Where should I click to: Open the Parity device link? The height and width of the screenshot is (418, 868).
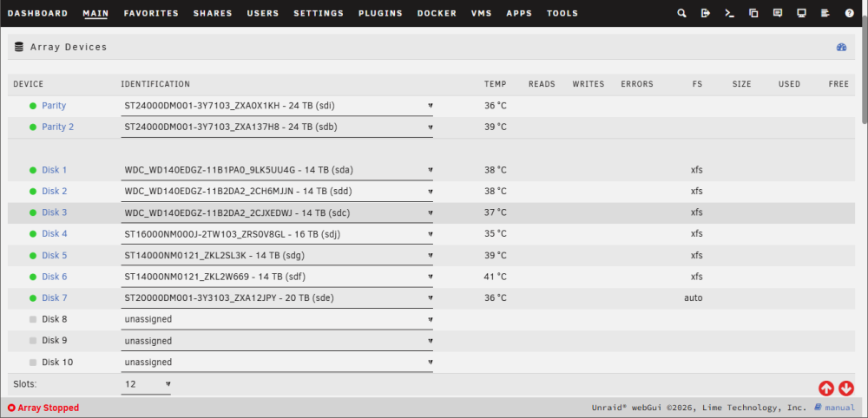tap(54, 106)
